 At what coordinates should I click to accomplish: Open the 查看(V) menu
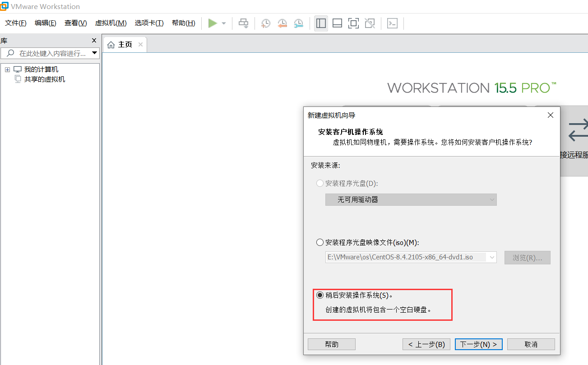[x=76, y=23]
